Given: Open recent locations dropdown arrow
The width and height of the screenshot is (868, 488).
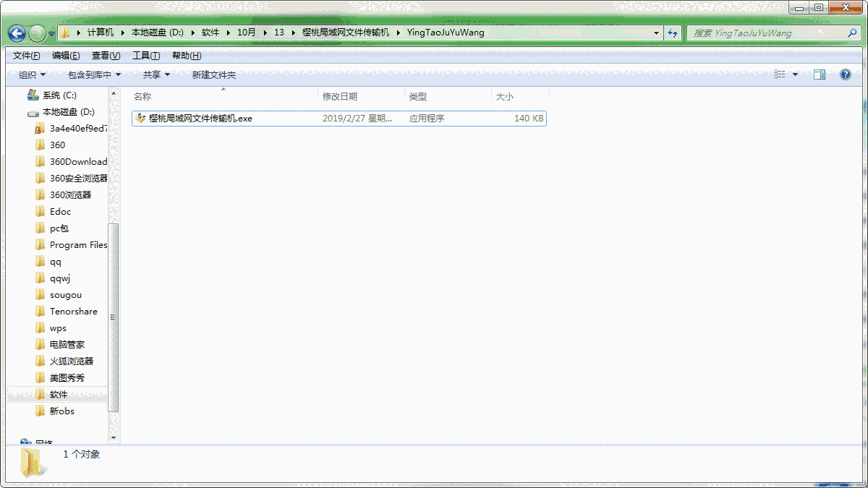Looking at the screenshot, I should point(51,34).
